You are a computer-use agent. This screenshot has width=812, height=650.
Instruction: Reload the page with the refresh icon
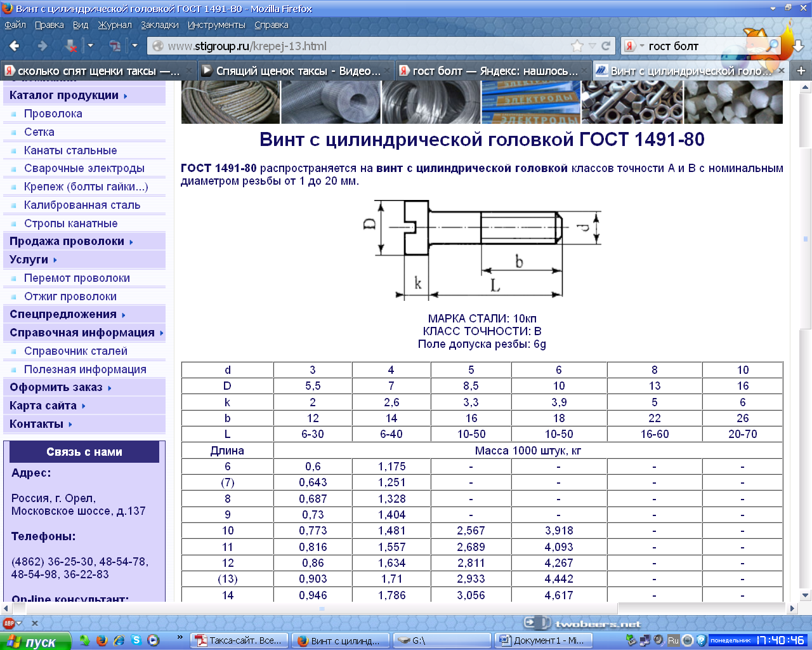coord(606,46)
